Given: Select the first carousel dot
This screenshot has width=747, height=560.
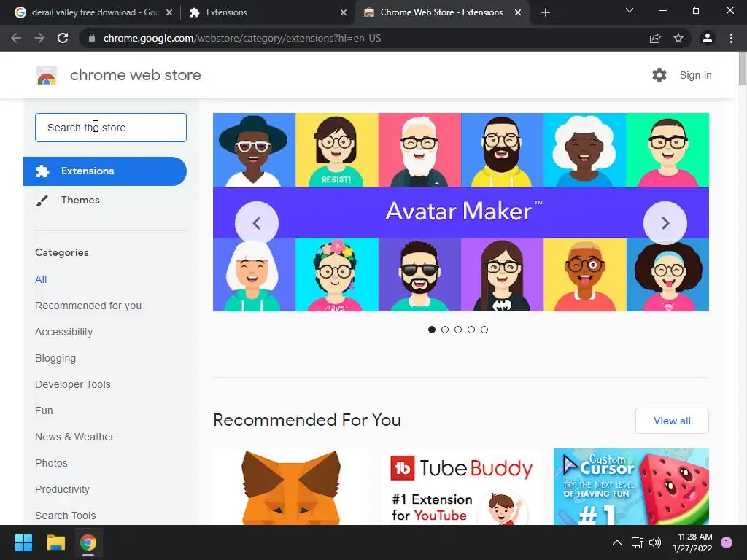Looking at the screenshot, I should tap(432, 330).
